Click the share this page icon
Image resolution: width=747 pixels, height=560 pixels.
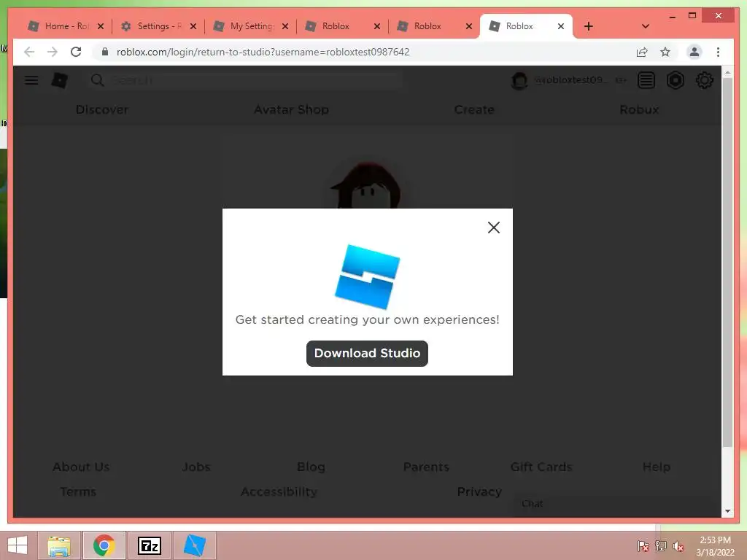(x=642, y=52)
